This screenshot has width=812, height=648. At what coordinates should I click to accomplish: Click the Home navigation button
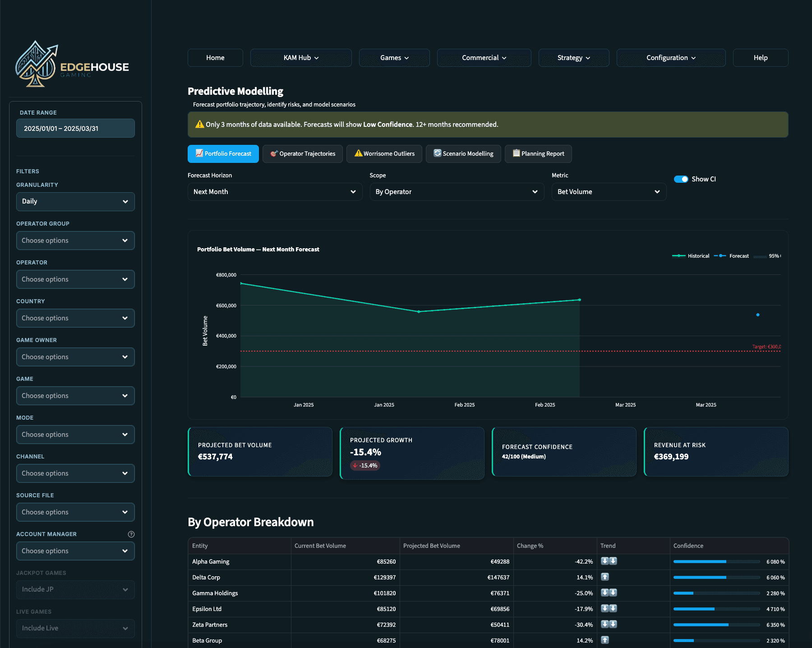(x=215, y=58)
